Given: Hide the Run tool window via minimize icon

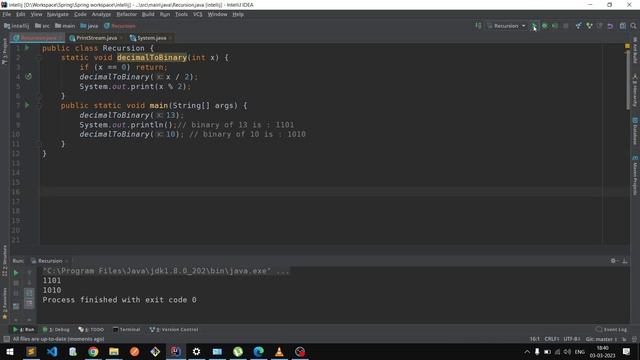Looking at the screenshot, I should click(x=624, y=261).
